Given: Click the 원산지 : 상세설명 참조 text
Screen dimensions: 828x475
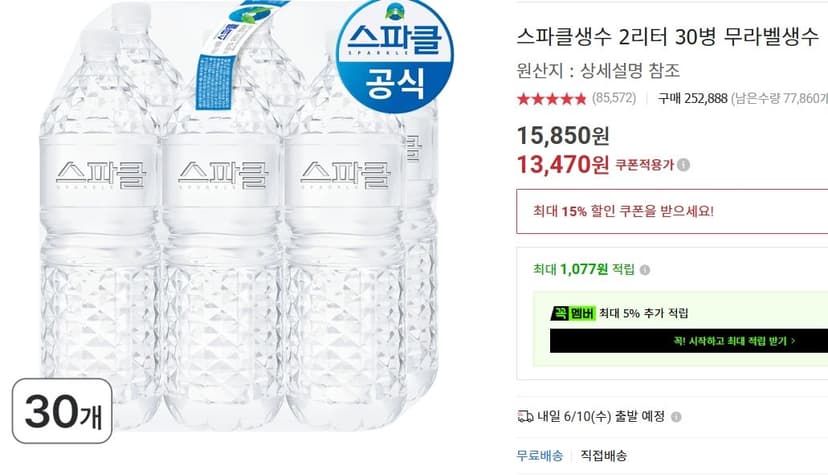Looking at the screenshot, I should (x=598, y=71).
